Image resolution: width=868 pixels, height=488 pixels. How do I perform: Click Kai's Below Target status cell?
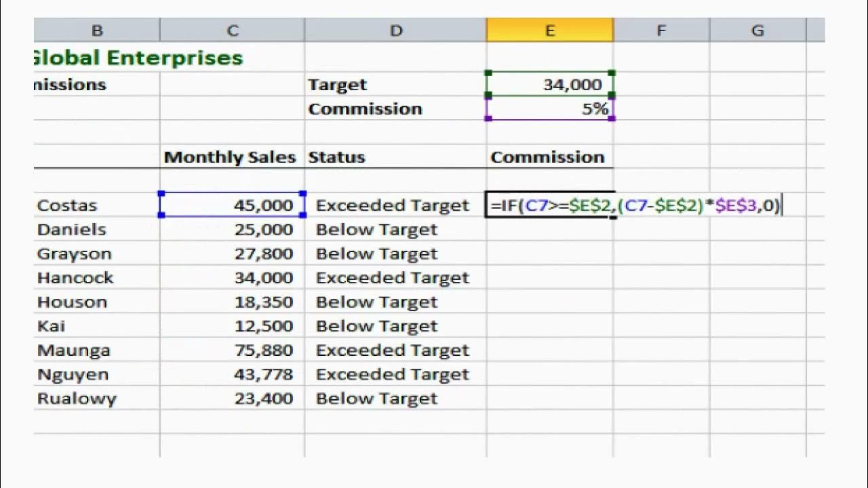point(396,326)
